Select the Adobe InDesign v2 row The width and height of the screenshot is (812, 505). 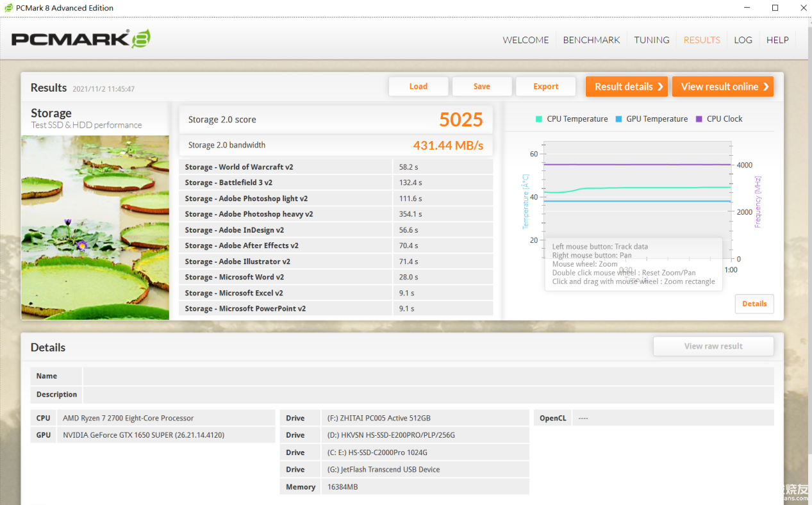[x=336, y=230]
